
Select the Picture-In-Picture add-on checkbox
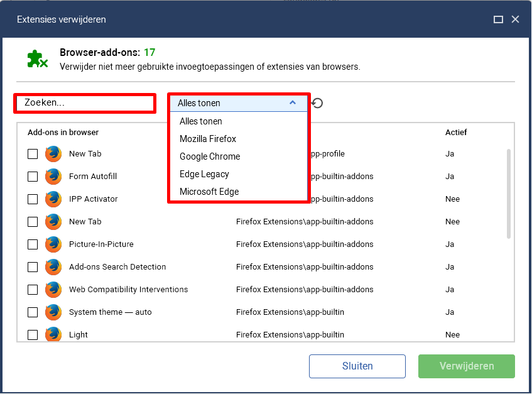click(33, 244)
